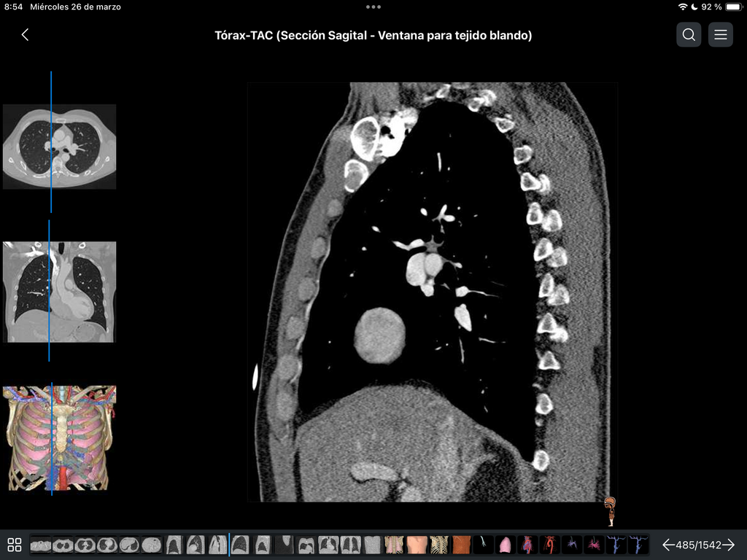Go back with the top-left arrow

[26, 35]
